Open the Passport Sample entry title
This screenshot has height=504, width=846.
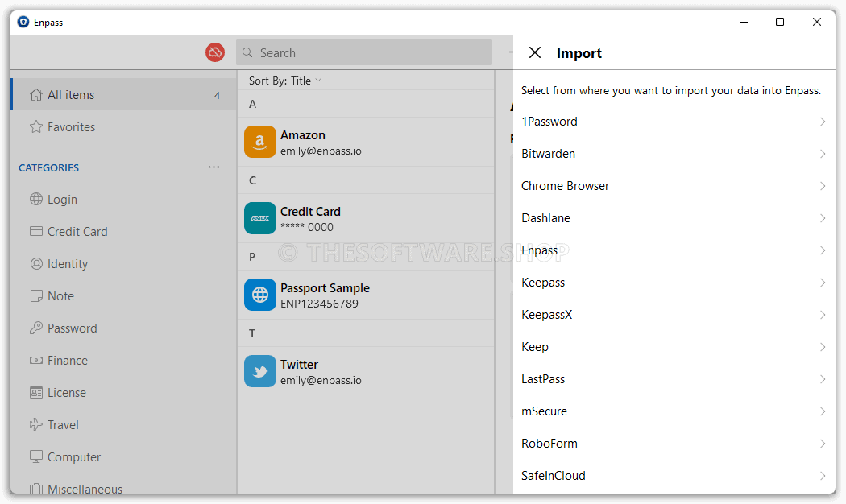325,288
